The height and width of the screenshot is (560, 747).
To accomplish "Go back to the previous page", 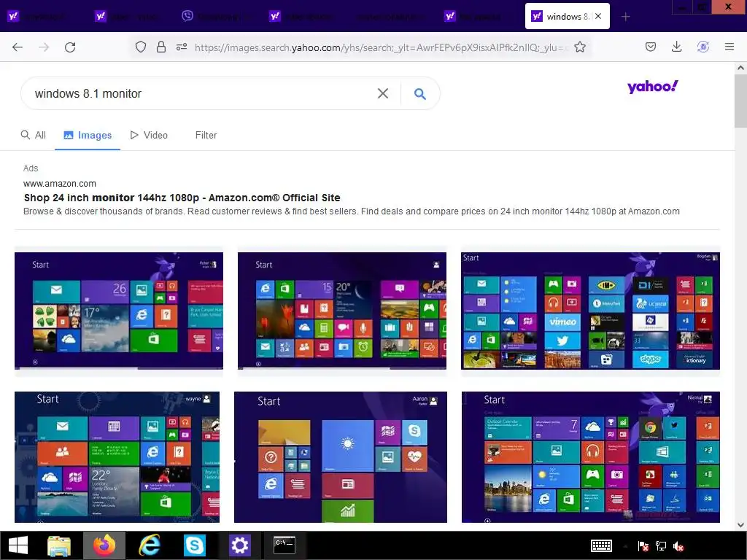I will coord(18,47).
